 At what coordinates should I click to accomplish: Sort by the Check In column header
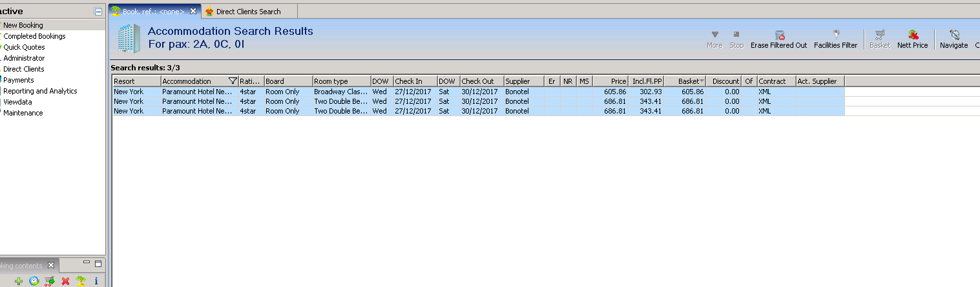pos(415,81)
